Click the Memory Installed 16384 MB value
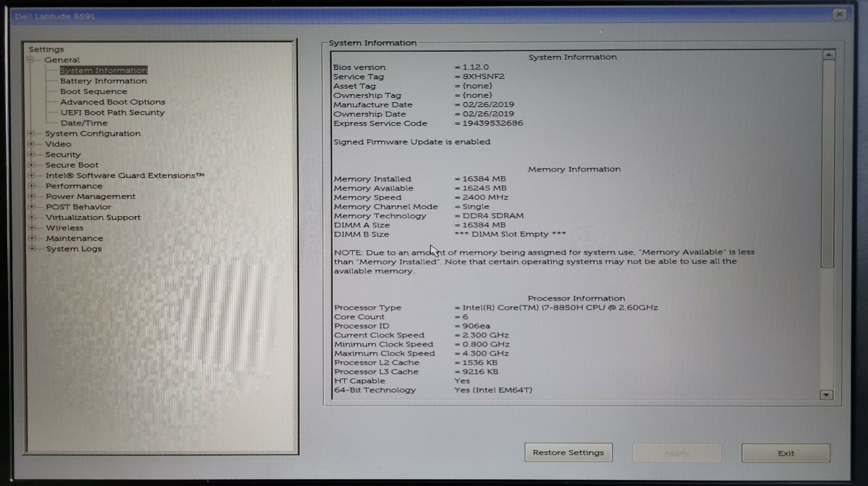Image resolution: width=868 pixels, height=486 pixels. pos(484,179)
